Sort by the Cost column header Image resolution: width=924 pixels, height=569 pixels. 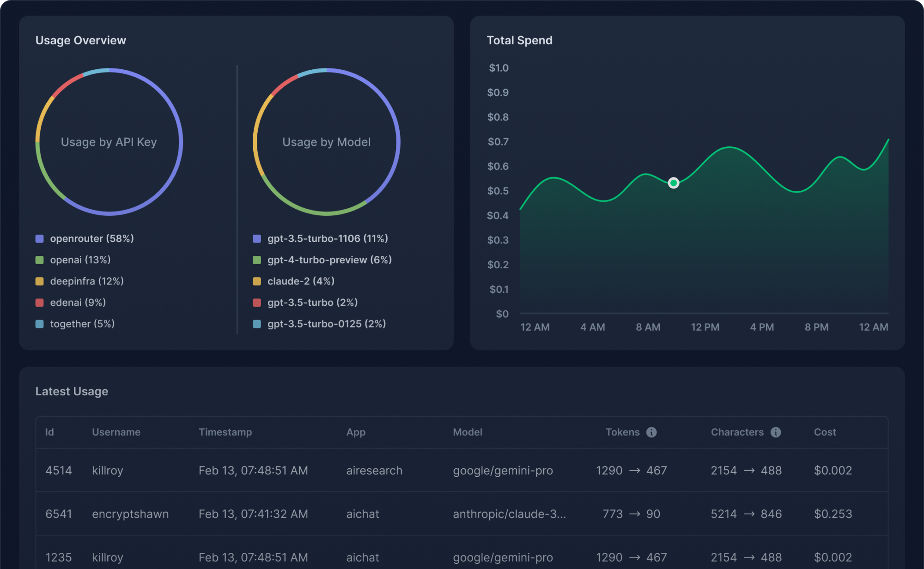[825, 432]
